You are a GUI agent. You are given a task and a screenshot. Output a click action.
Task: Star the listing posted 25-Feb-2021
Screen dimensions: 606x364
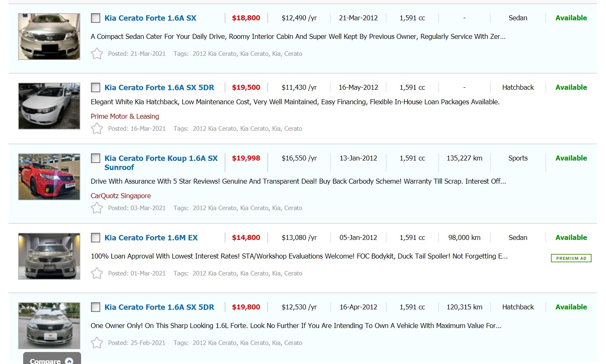click(x=97, y=343)
